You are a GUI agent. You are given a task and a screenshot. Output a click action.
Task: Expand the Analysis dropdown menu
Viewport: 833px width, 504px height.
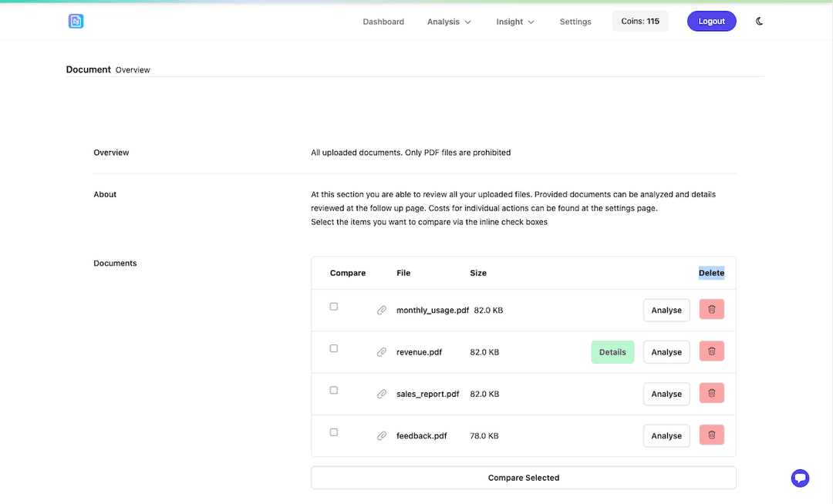coord(449,22)
